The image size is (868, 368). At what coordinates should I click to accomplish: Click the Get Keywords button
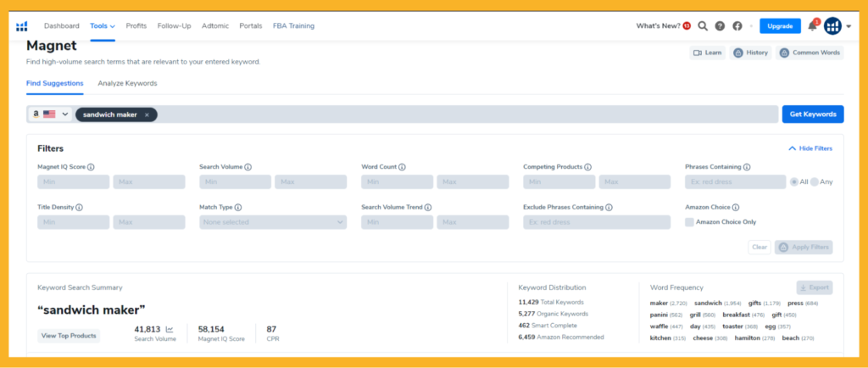[x=811, y=114]
